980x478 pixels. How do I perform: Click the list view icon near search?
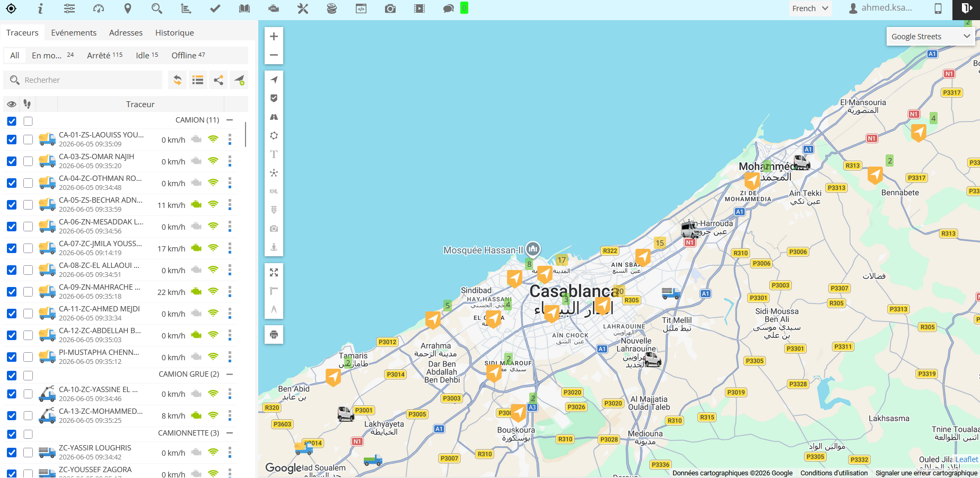[x=198, y=80]
